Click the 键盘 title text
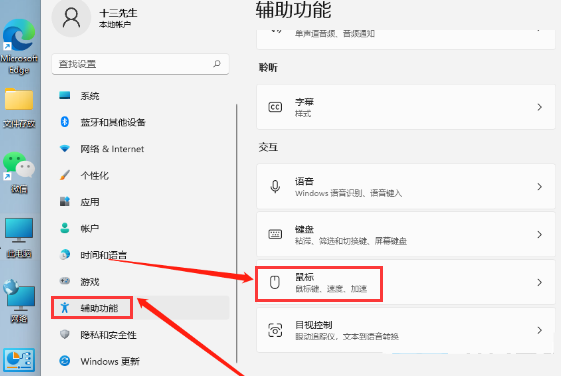Viewport: 561px width, 376px height. 304,229
